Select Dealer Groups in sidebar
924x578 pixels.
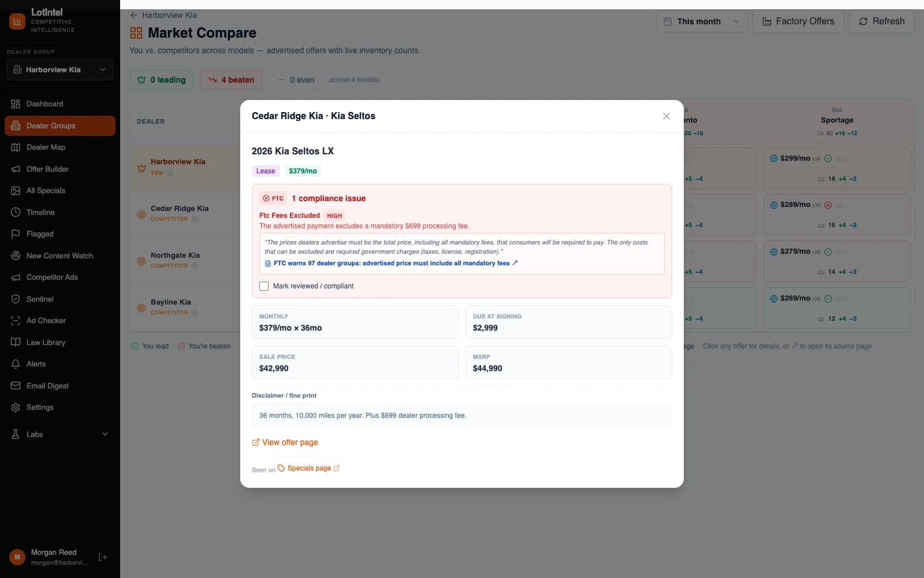(x=59, y=125)
